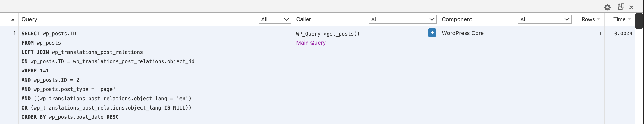Viewport: 644px width, 124px height.
Task: Click the vertical scrollbar thumb
Action: (639, 21)
